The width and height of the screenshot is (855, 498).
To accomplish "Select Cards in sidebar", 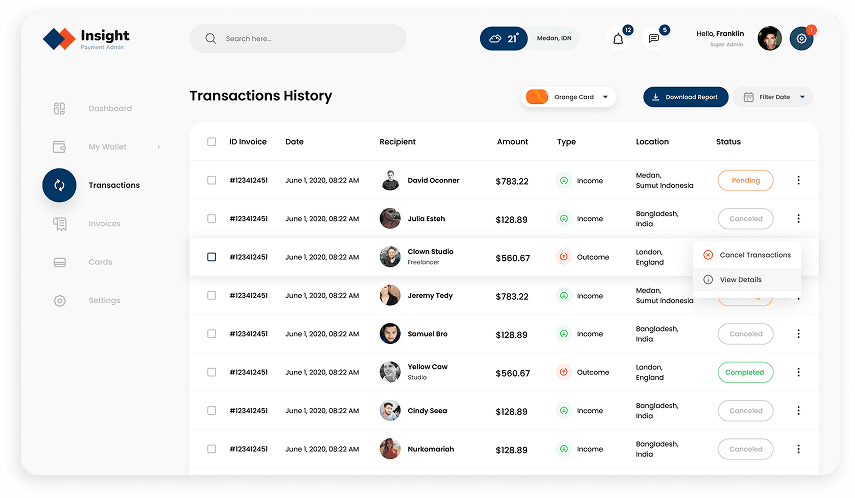I will point(100,262).
